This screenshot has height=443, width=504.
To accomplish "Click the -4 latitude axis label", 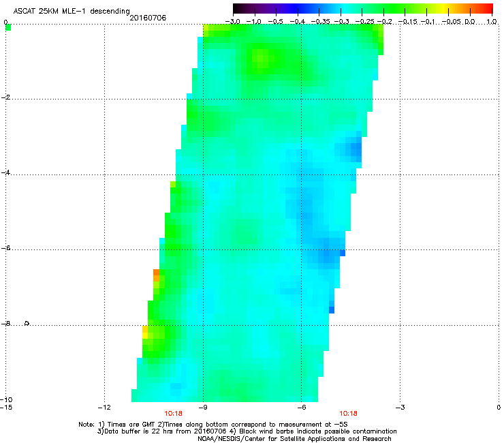I will click(5, 172).
